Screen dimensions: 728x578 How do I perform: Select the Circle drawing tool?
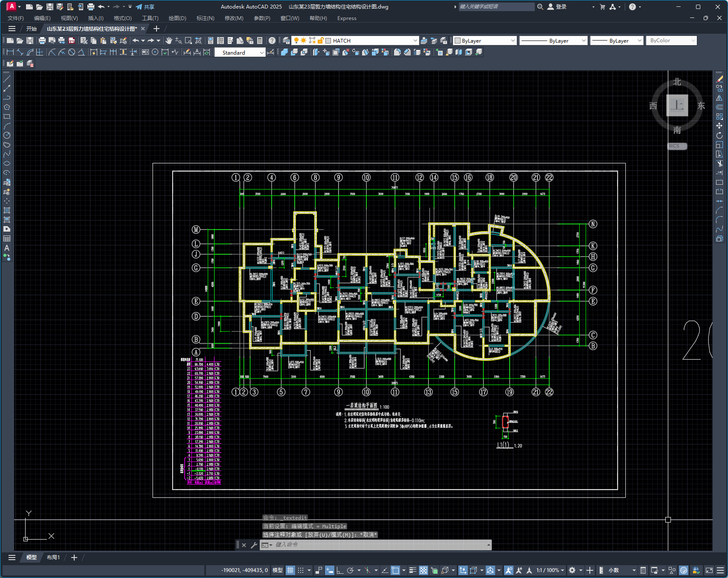7,135
